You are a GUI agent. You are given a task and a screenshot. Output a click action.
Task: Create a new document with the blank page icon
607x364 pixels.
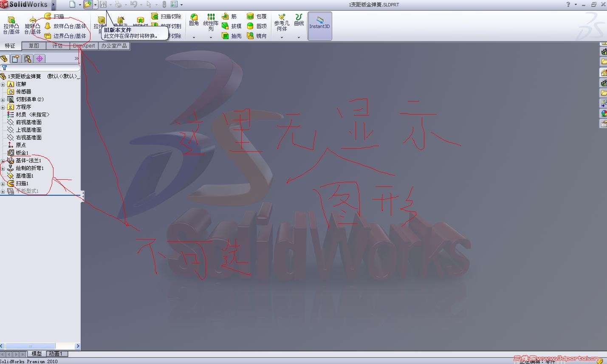point(72,5)
